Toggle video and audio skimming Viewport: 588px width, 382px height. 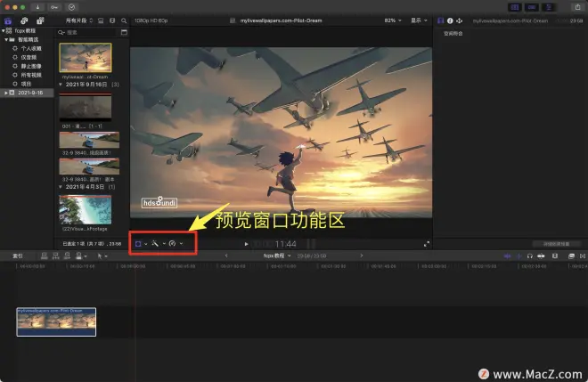507,256
